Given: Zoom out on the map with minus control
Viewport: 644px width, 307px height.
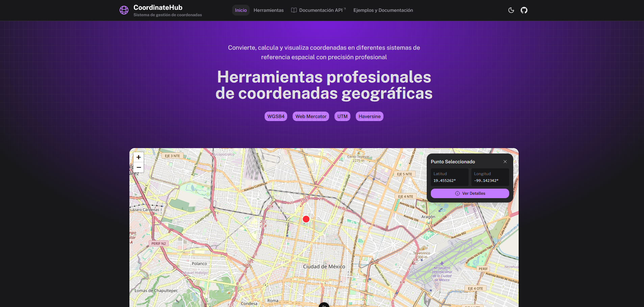Looking at the screenshot, I should (138, 167).
